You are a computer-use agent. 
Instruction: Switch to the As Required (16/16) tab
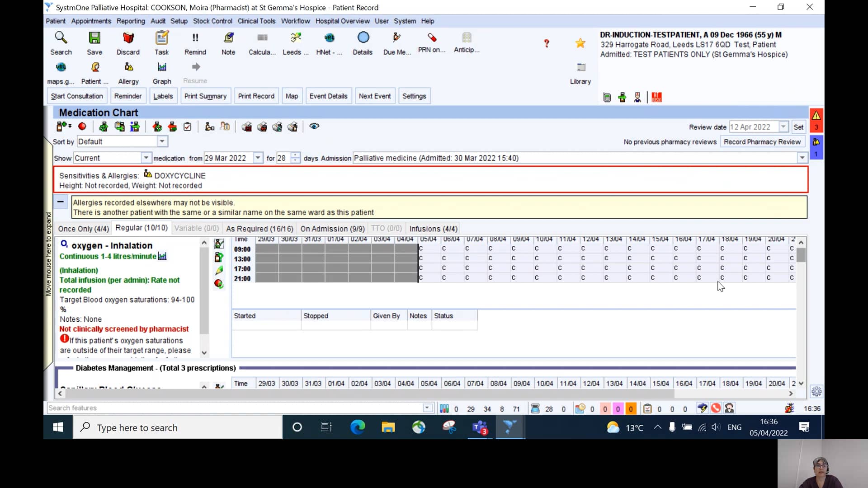click(259, 229)
